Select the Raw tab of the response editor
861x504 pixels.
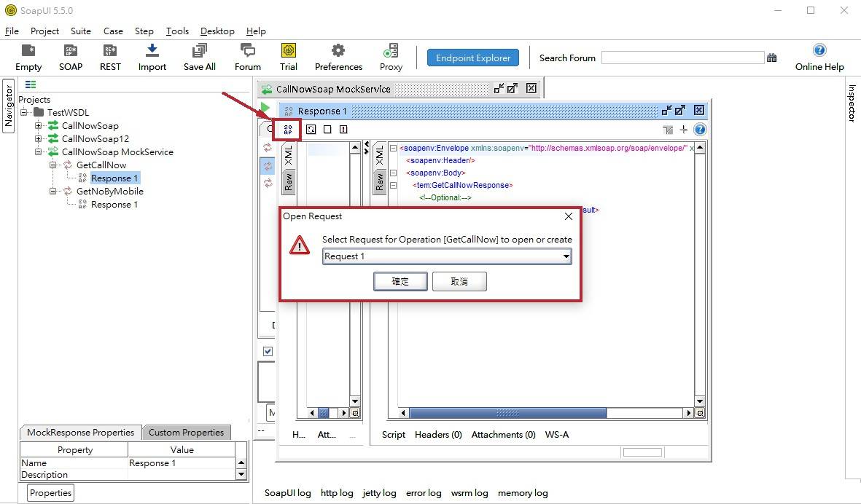379,181
